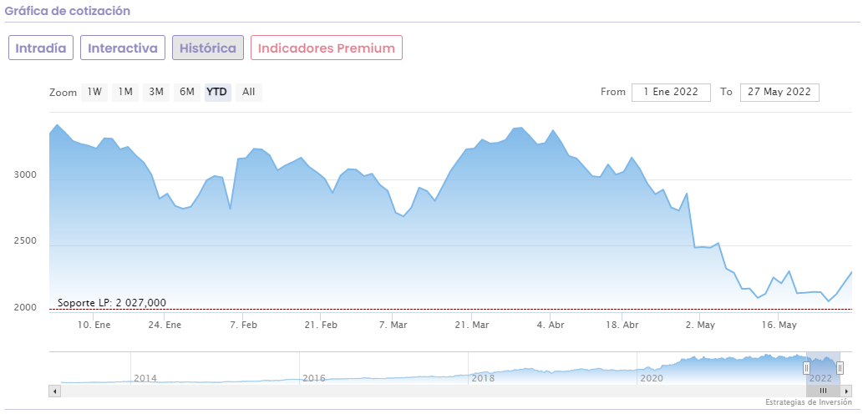Set zoom range to 1W
This screenshot has width=868, height=419.
[x=94, y=92]
